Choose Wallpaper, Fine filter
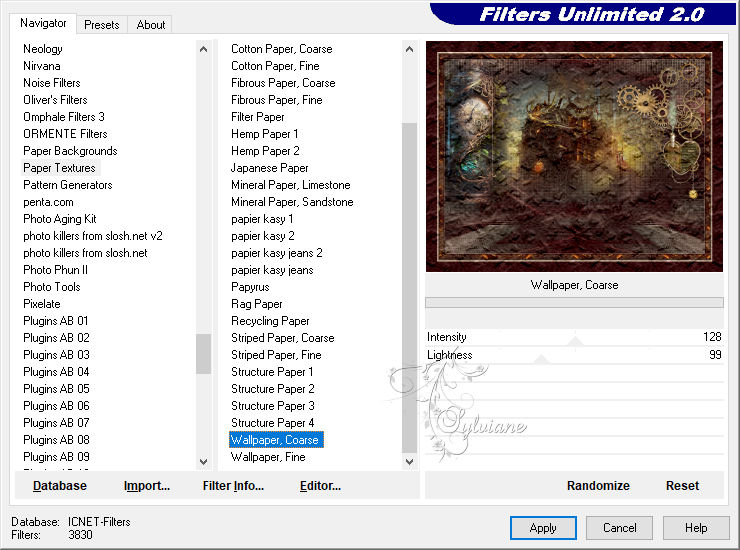 click(268, 457)
